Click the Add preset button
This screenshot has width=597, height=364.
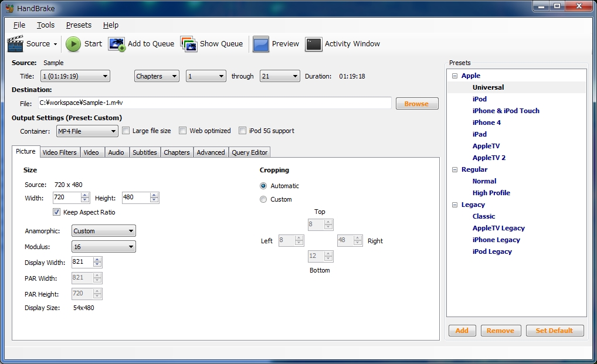point(462,331)
